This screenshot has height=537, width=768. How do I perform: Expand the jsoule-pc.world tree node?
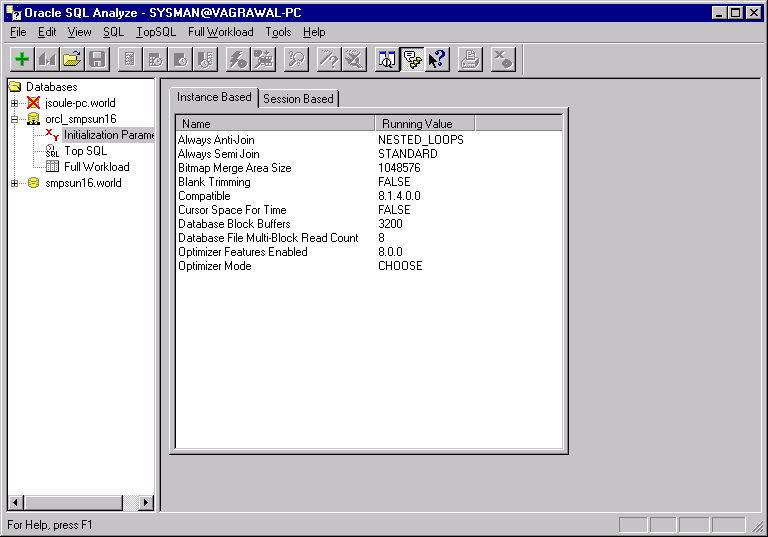pyautogui.click(x=14, y=103)
